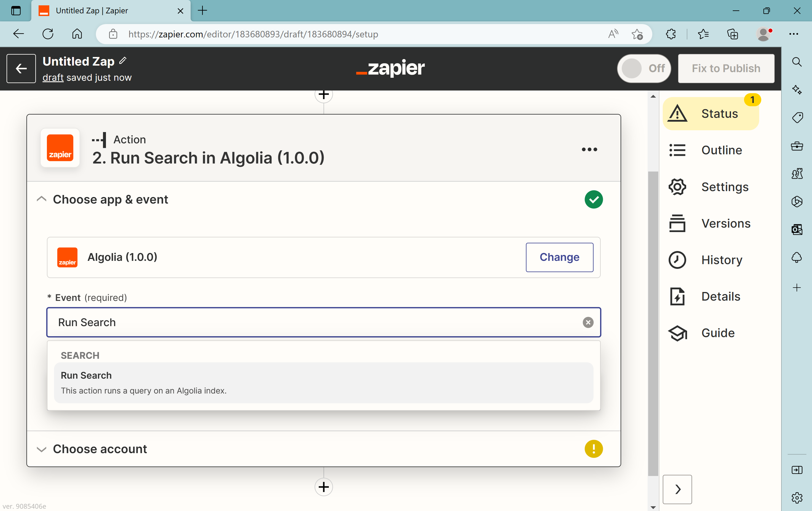Add a step above the action card
The width and height of the screenshot is (812, 511).
pyautogui.click(x=323, y=95)
